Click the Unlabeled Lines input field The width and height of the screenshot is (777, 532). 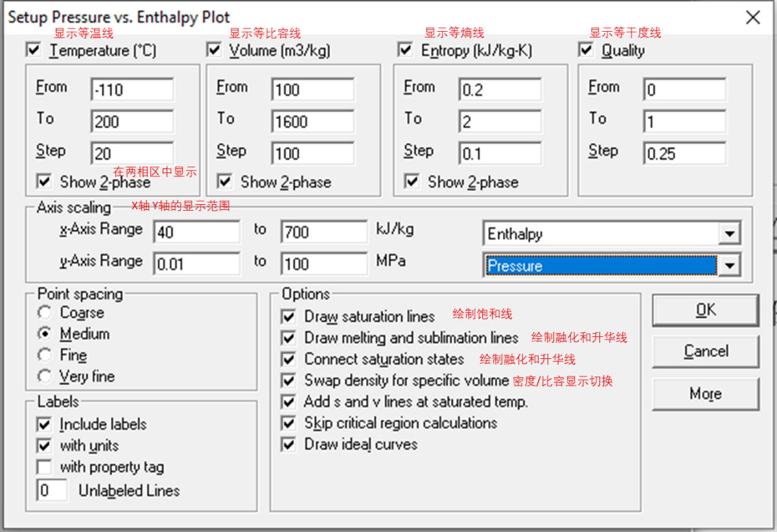click(52, 490)
